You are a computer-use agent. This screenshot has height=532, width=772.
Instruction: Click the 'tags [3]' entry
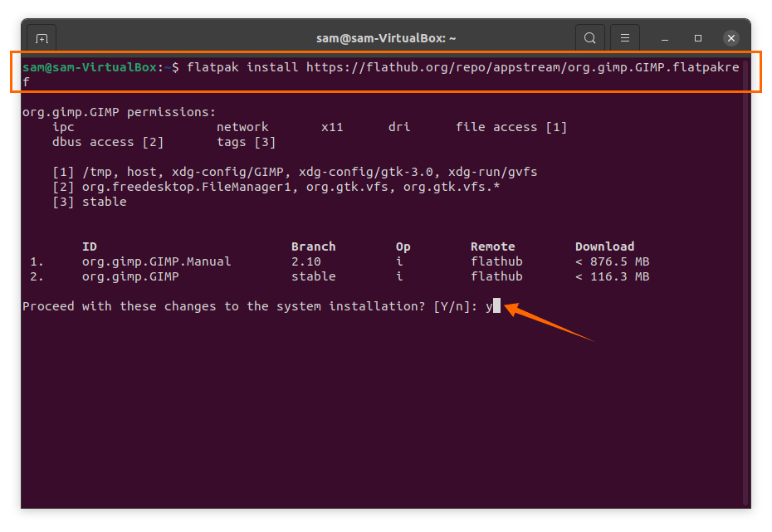(x=247, y=142)
